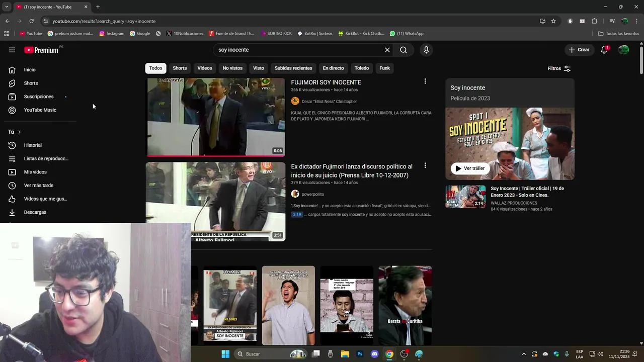The width and height of the screenshot is (644, 362).
Task: Select the En directo chip
Action: coord(334,68)
